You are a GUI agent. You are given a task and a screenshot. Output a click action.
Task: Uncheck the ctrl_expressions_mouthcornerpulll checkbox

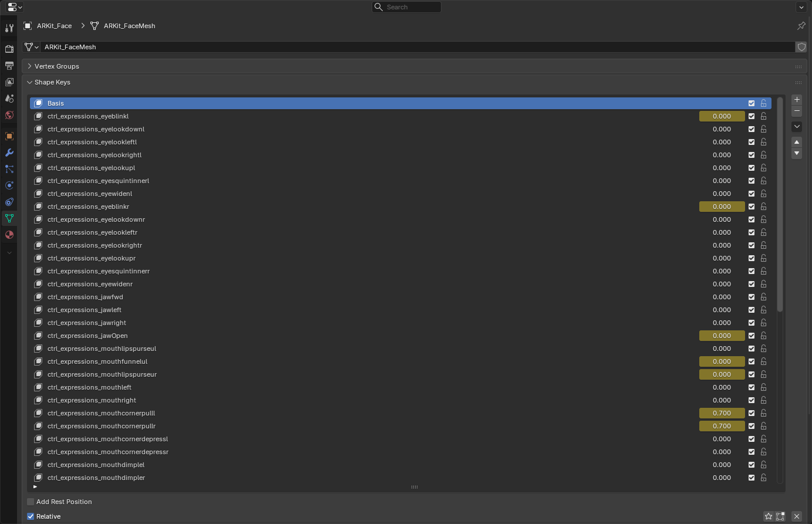752,413
